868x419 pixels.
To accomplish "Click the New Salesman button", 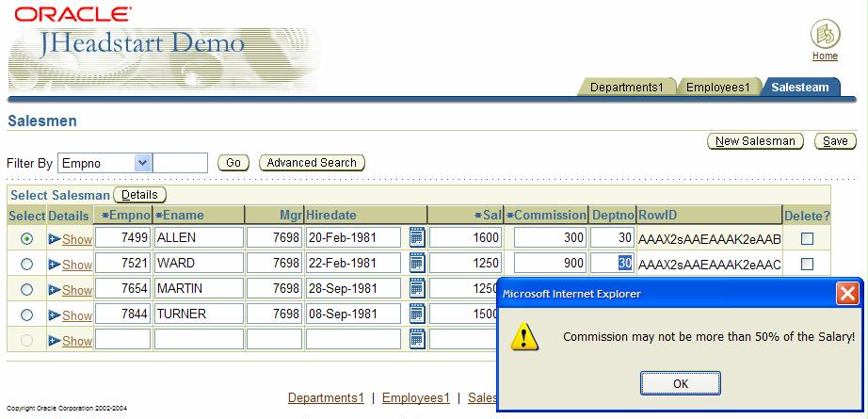I will [x=755, y=141].
